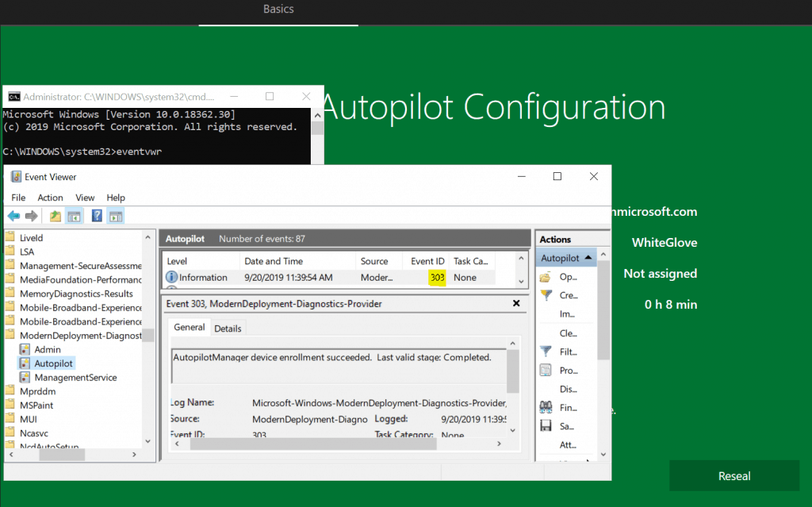Select MediaFoundation-Performance folder
Image resolution: width=812 pixels, height=507 pixels.
(81, 280)
